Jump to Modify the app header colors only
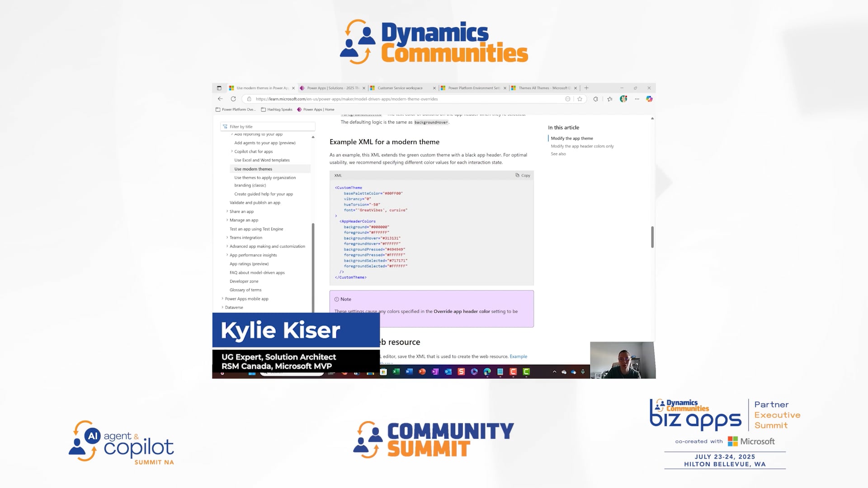This screenshot has height=488, width=868. [x=582, y=146]
